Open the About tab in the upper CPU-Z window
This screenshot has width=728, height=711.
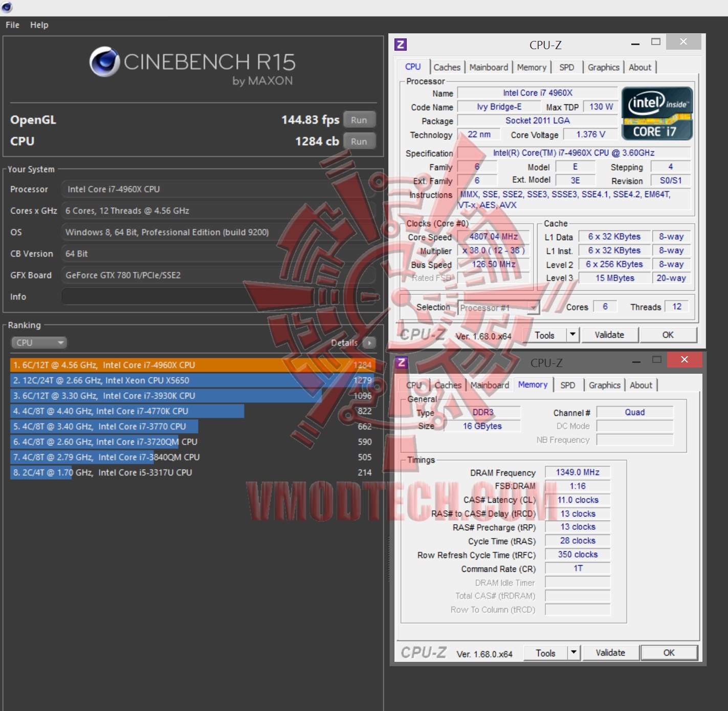(640, 67)
